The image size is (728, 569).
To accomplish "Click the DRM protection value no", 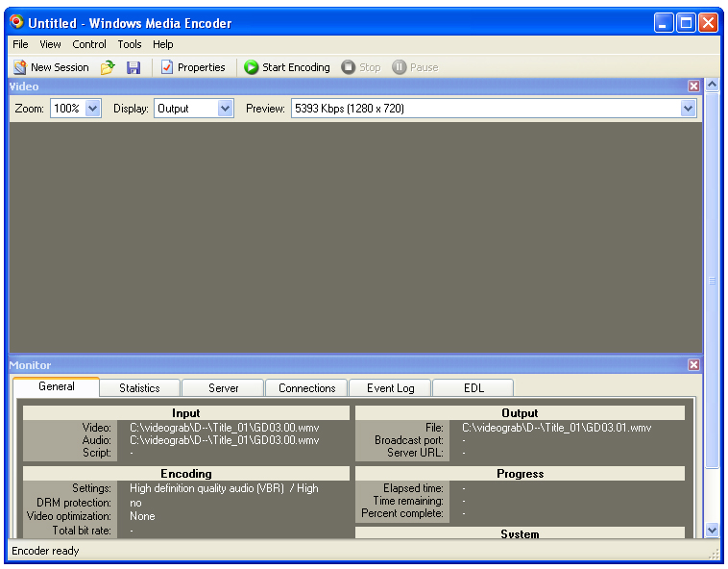I will click(x=135, y=503).
